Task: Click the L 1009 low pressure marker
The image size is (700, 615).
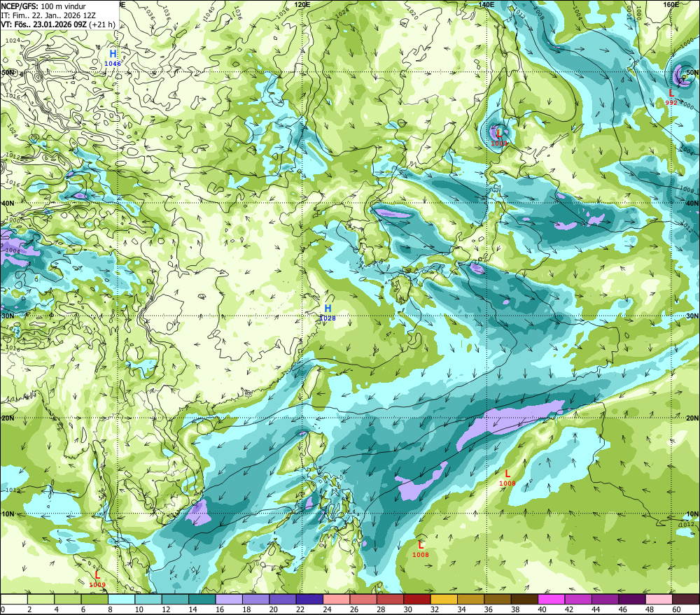Action: [97, 579]
